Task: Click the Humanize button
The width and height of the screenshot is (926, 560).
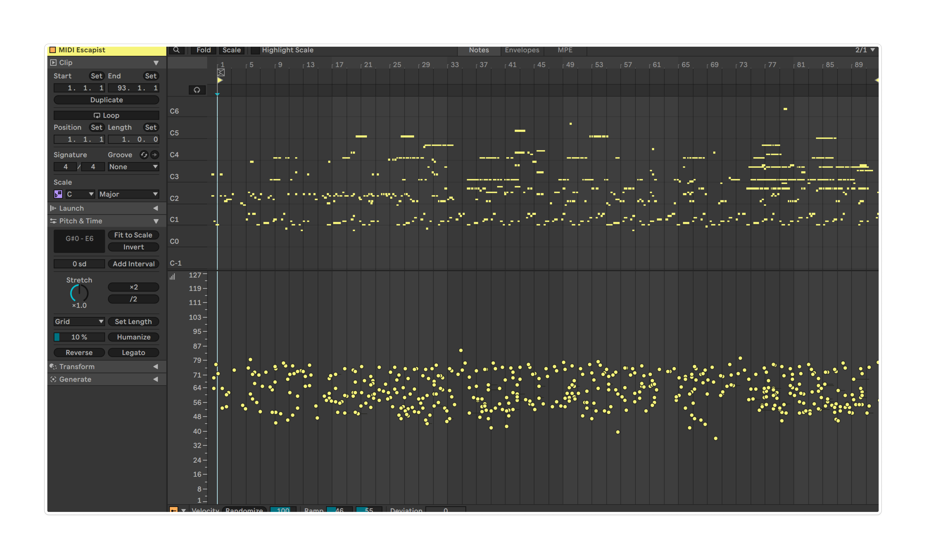Action: tap(133, 337)
